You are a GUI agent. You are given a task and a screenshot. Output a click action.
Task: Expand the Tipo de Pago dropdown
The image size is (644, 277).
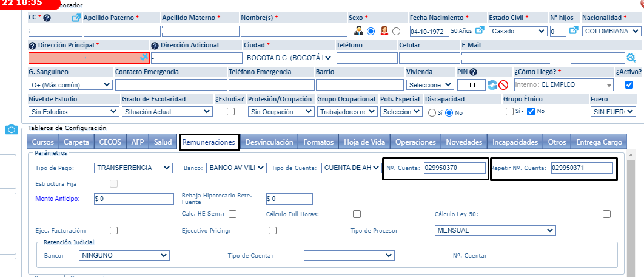click(x=133, y=168)
